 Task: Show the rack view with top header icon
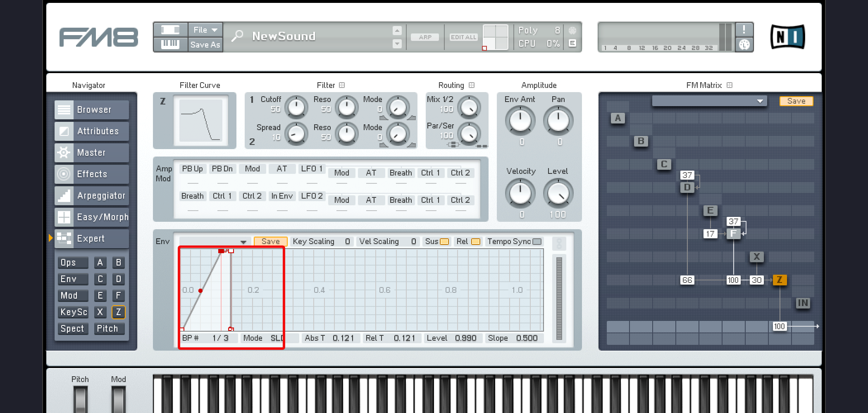(170, 30)
